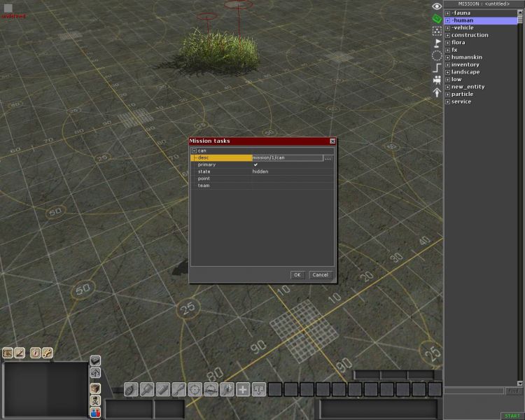Click the flashlight-shaped action icon

click(x=227, y=390)
